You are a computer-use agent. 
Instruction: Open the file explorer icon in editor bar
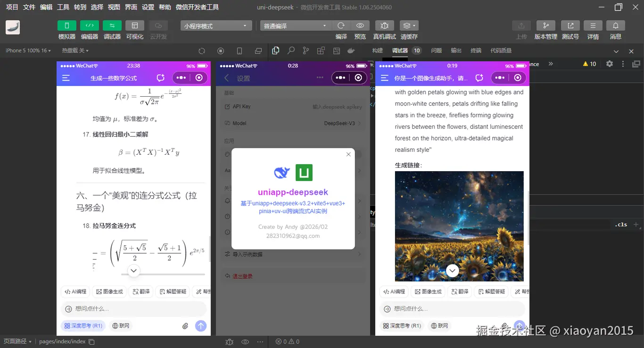tap(276, 50)
